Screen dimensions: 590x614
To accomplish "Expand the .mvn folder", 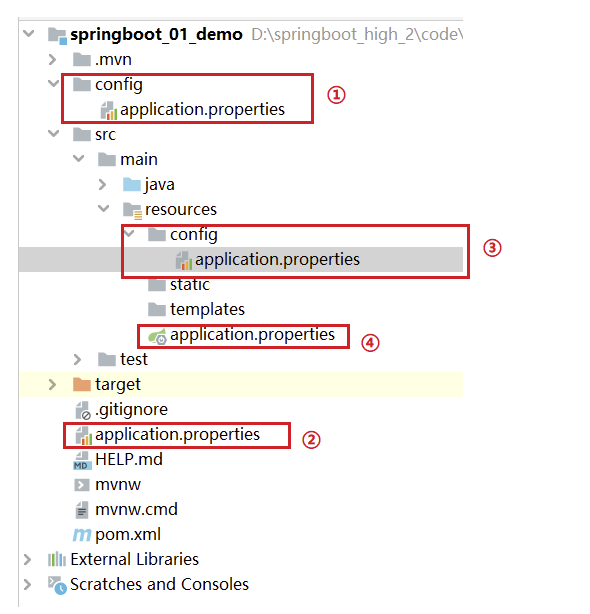I will (x=52, y=60).
